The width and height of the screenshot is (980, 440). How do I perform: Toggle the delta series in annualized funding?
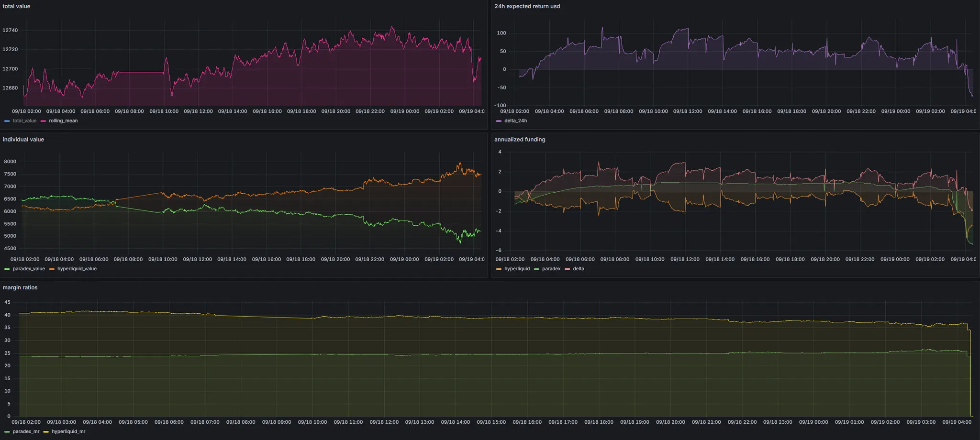[578, 268]
